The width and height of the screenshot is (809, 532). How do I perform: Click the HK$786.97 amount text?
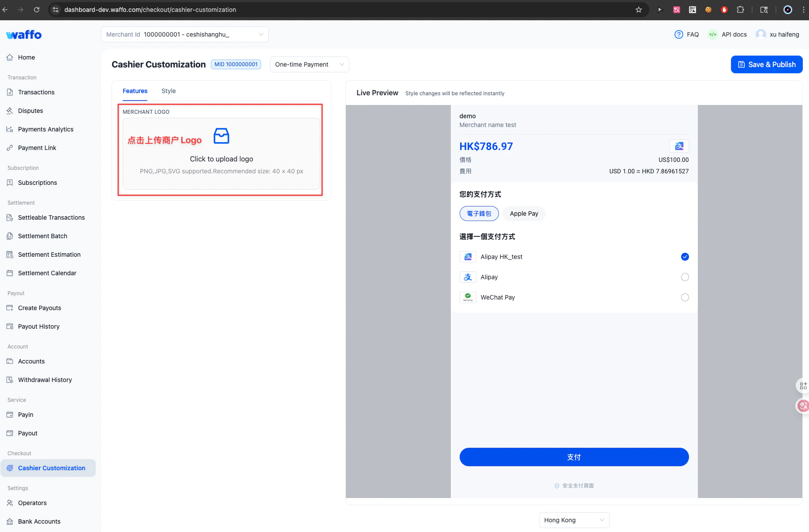point(486,146)
